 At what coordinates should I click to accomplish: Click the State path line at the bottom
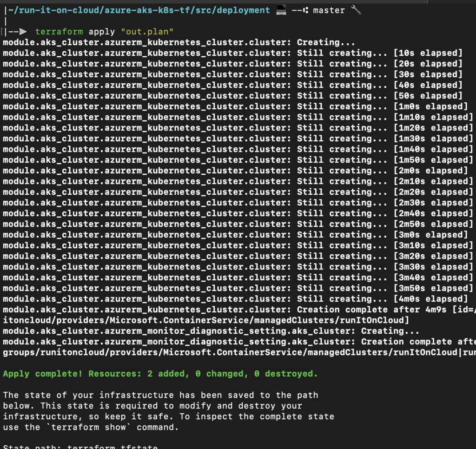[x=80, y=446]
